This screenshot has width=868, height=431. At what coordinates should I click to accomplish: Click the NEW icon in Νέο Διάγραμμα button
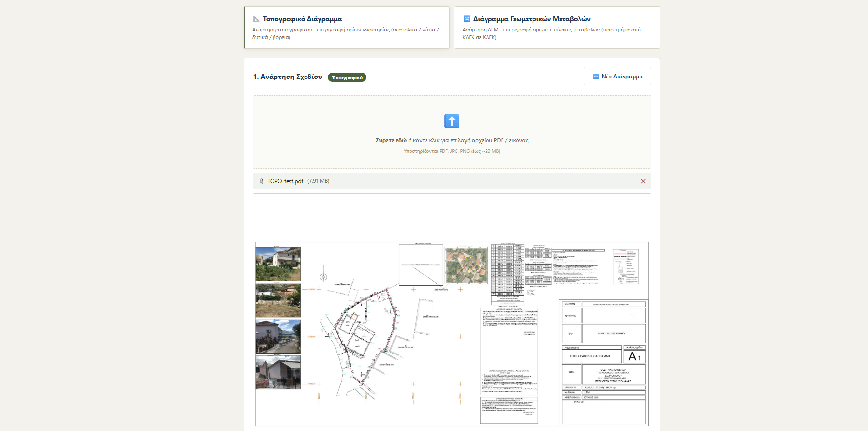596,77
